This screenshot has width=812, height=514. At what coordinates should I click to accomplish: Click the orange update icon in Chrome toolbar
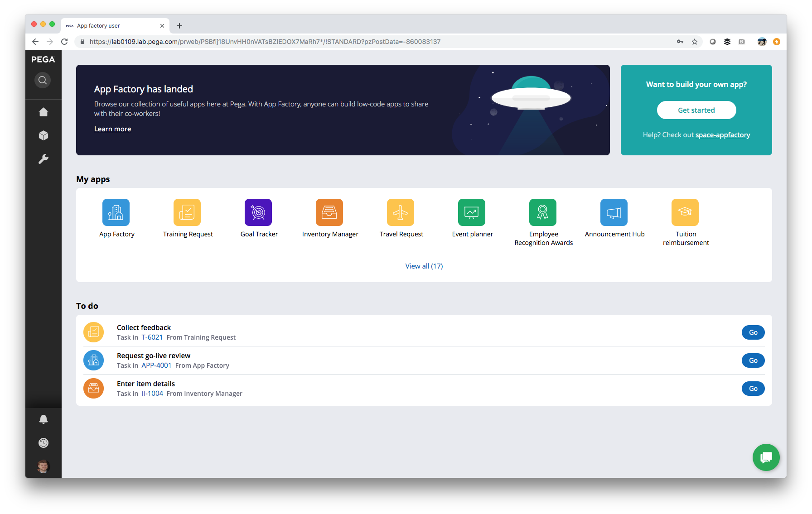(x=777, y=42)
